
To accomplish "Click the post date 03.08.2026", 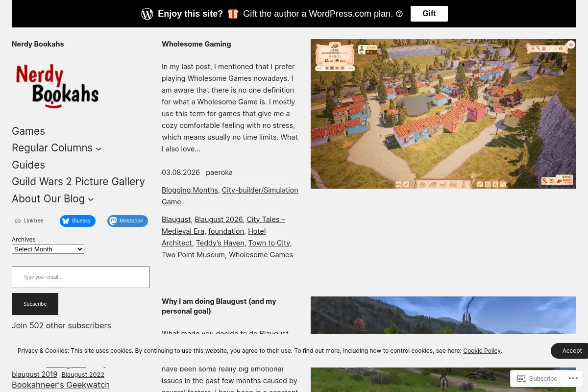I will tap(181, 172).
